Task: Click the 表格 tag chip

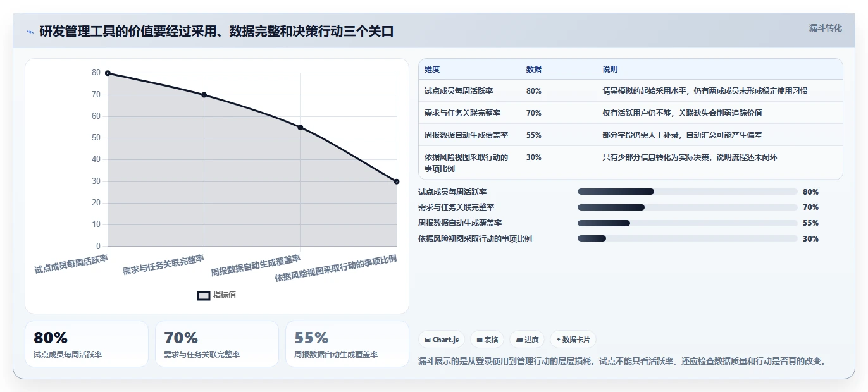Action: [x=487, y=340]
